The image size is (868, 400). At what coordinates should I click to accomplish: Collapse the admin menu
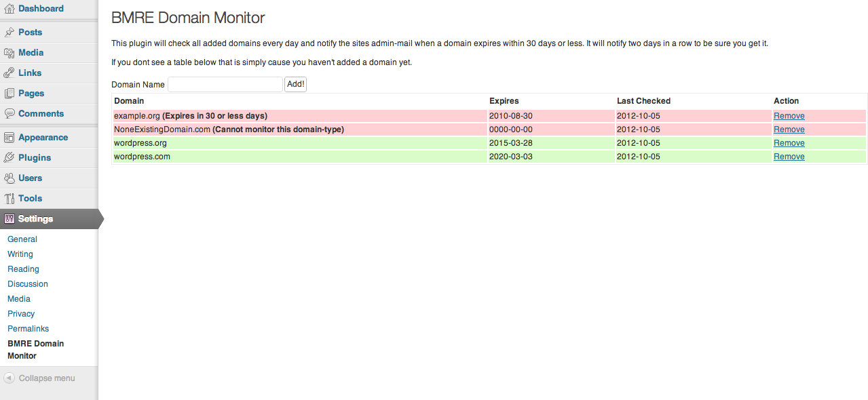pyautogui.click(x=47, y=378)
